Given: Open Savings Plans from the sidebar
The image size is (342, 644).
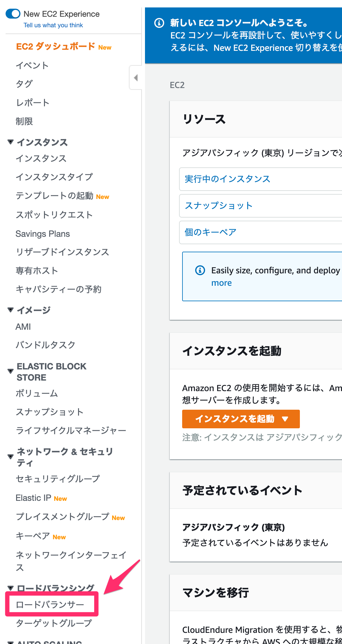Looking at the screenshot, I should pos(43,233).
